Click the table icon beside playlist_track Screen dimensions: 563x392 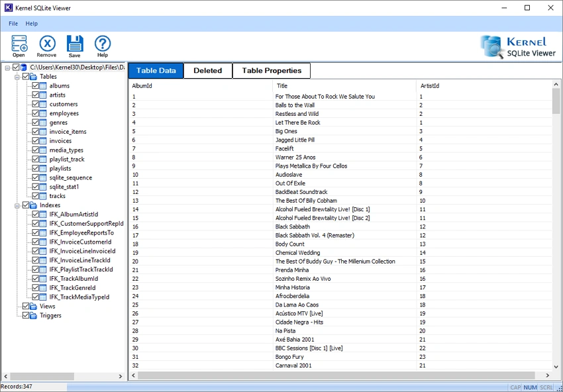coord(43,160)
